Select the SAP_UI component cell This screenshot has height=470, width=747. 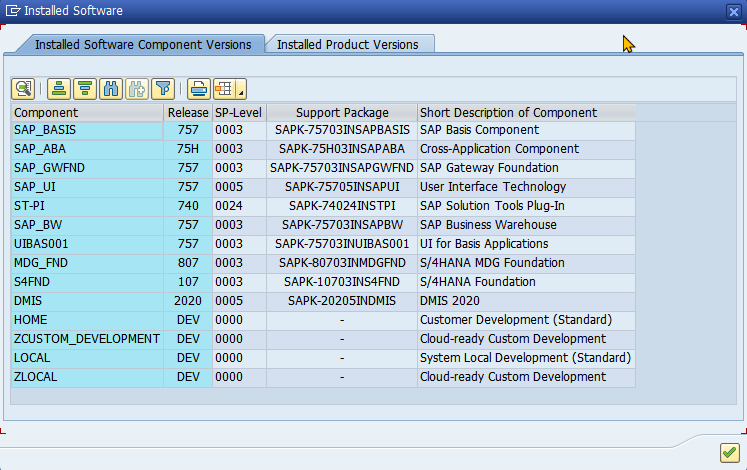(87, 188)
